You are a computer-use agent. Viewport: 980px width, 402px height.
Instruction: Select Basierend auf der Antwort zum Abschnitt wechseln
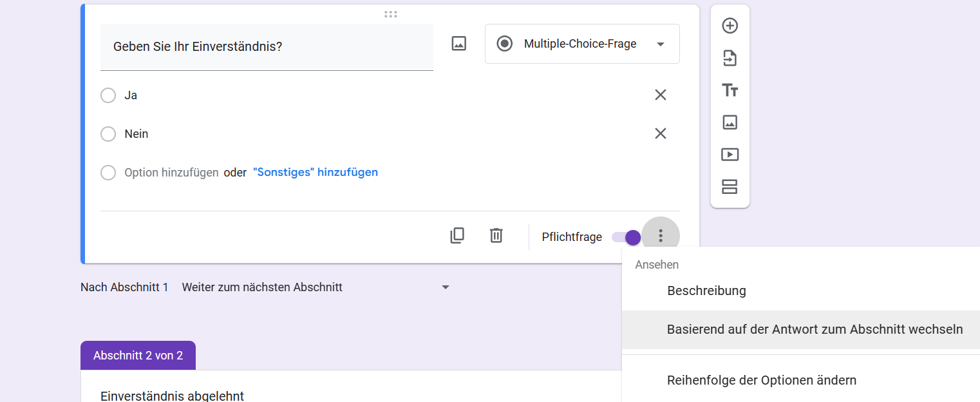tap(815, 329)
